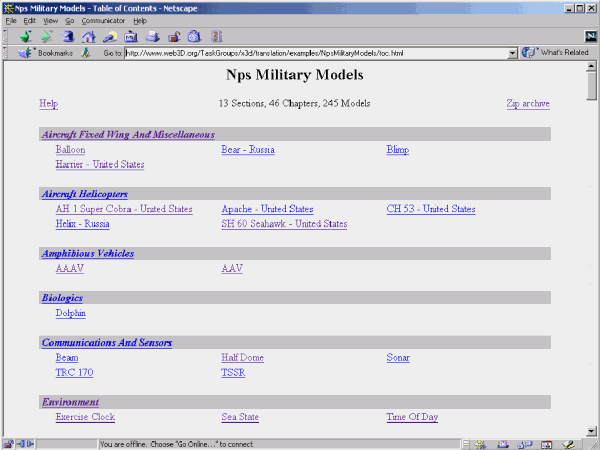Open the Zip archive link

point(528,103)
